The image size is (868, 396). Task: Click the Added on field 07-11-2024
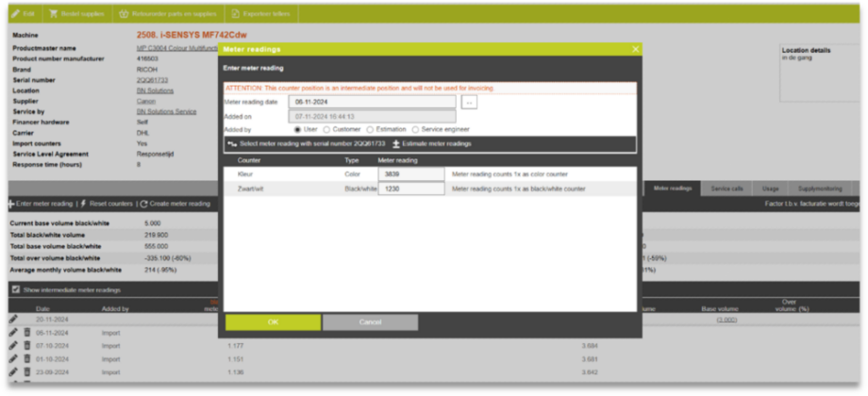tap(372, 116)
